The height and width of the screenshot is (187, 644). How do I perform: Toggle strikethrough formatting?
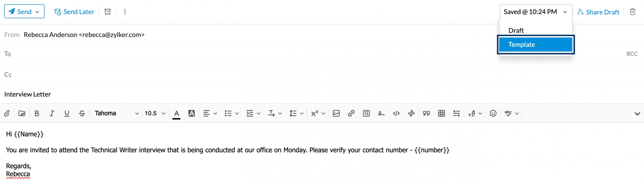pyautogui.click(x=82, y=113)
